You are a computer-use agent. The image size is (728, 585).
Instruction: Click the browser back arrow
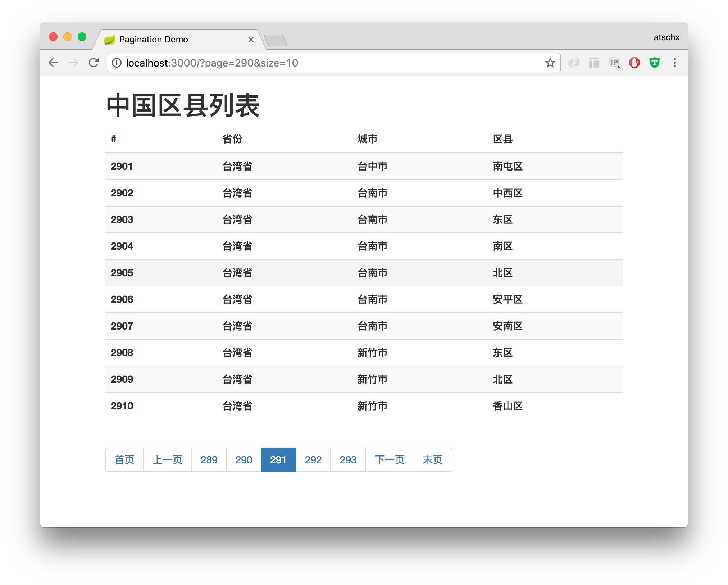point(53,63)
